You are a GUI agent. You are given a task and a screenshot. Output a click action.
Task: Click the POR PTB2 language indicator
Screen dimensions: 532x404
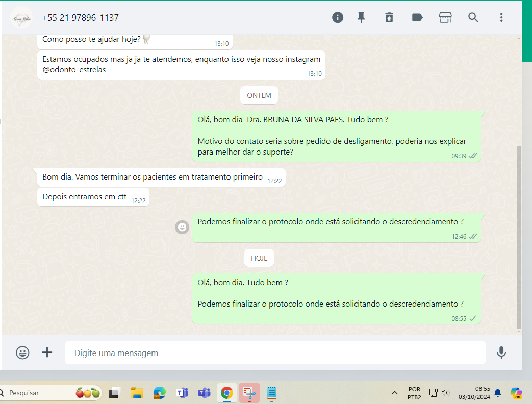[414, 393]
